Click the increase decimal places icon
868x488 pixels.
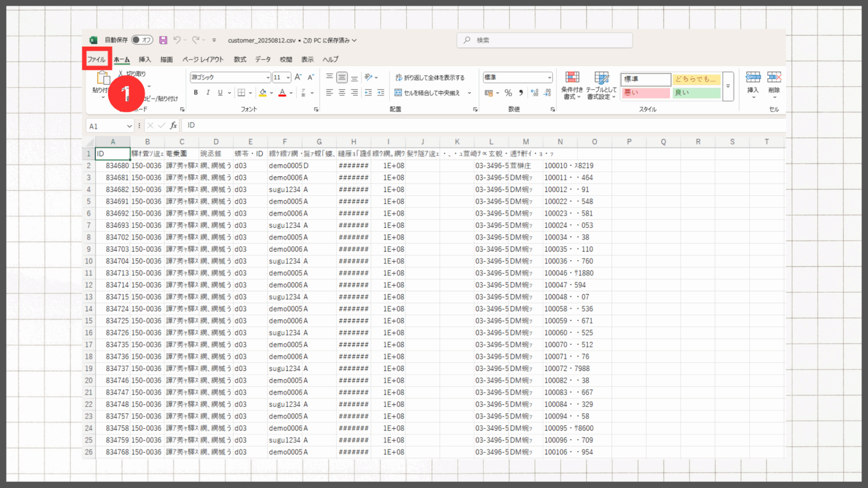coord(534,93)
